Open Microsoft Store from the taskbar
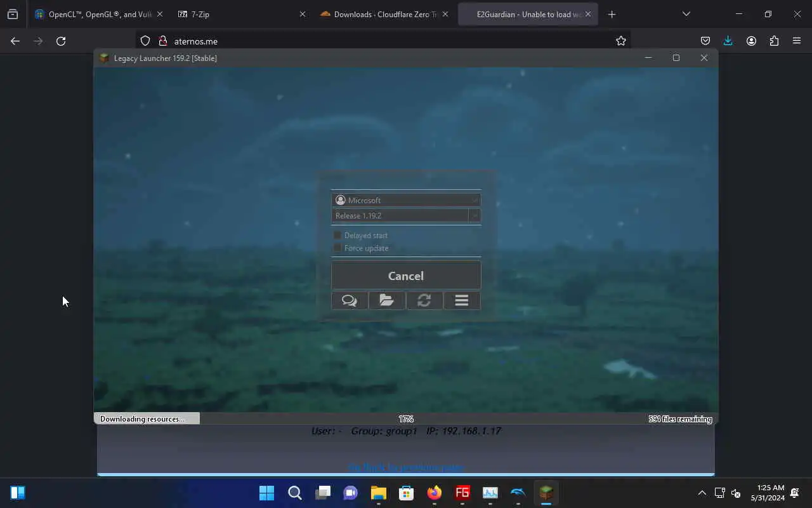The height and width of the screenshot is (508, 812). 407,493
